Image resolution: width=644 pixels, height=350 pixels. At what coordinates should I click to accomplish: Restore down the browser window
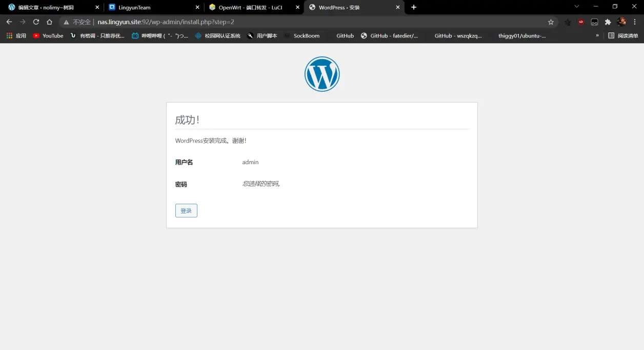(x=615, y=7)
